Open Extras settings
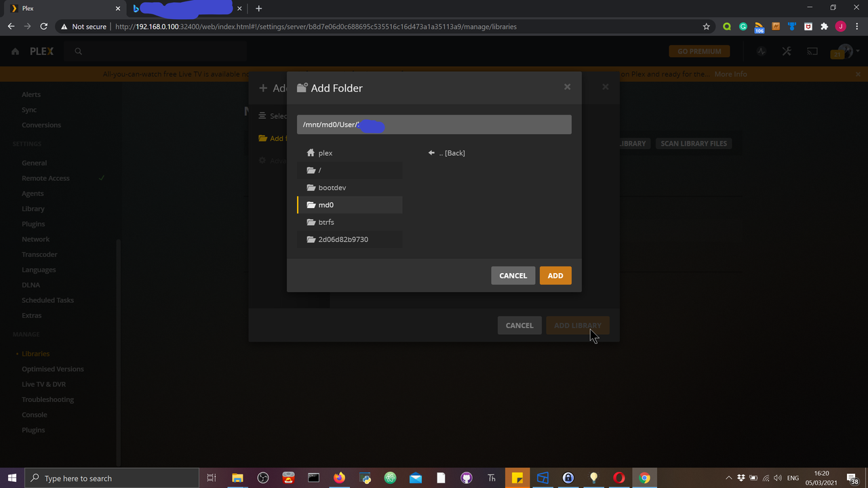 [32, 315]
